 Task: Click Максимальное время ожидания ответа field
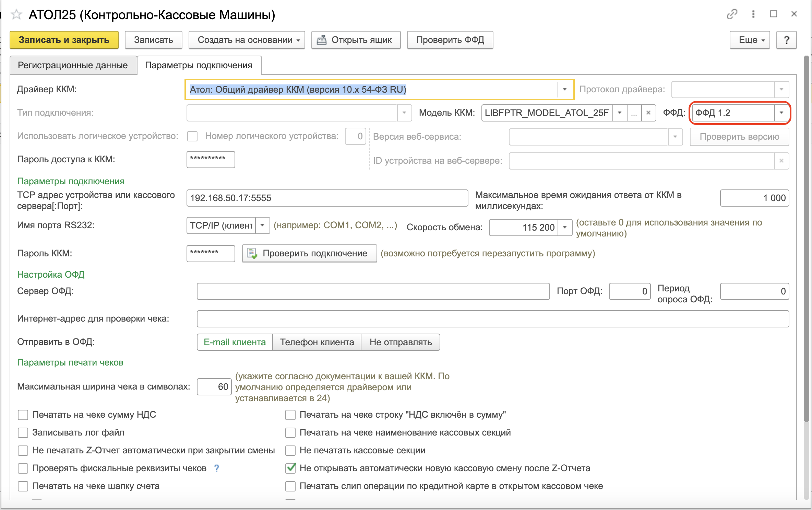click(x=754, y=198)
